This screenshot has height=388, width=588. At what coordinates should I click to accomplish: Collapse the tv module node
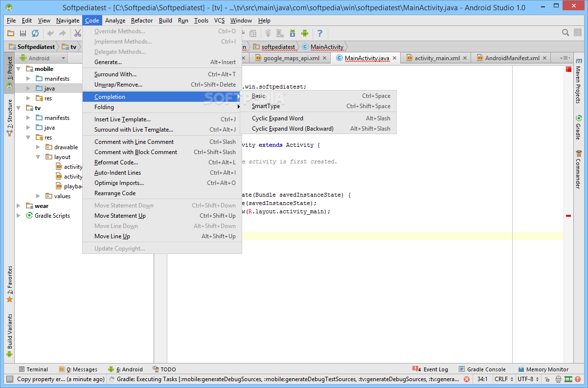coord(19,108)
